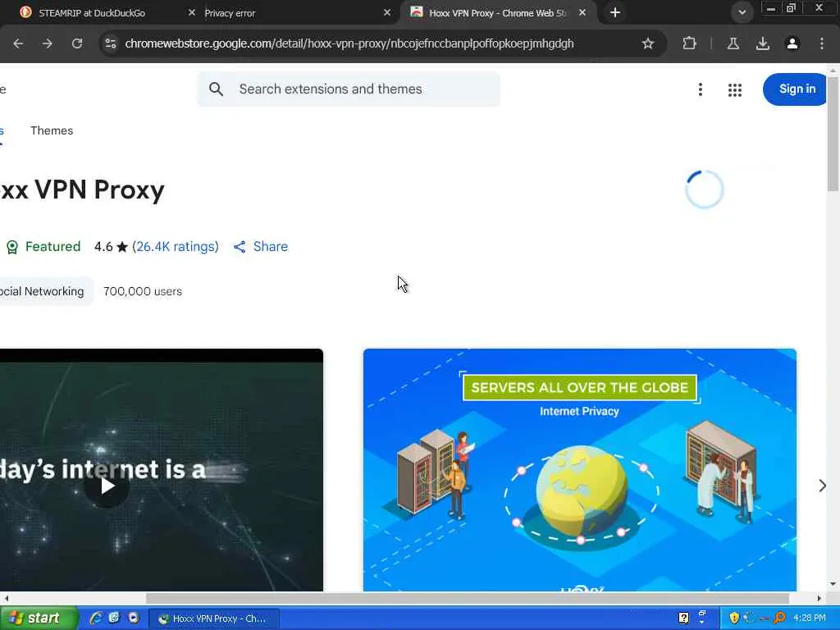Image resolution: width=840 pixels, height=630 pixels.
Task: Click the 4.6 star rating
Action: [x=111, y=246]
